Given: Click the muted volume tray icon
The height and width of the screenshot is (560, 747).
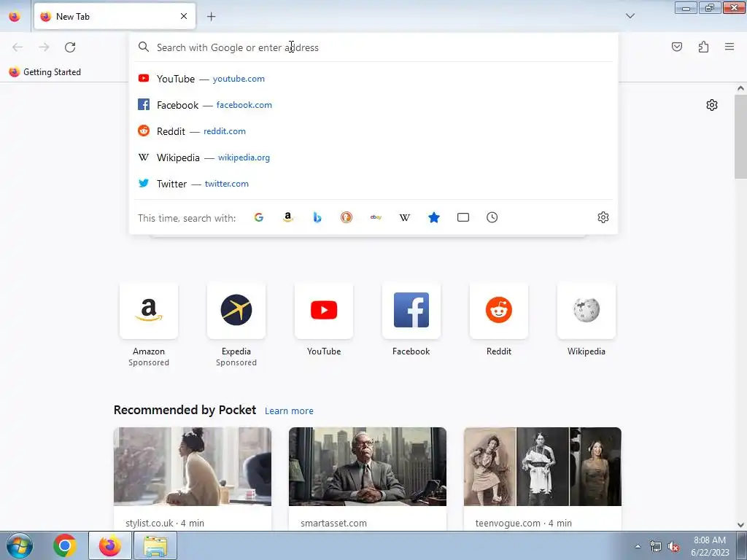Looking at the screenshot, I should (x=673, y=547).
